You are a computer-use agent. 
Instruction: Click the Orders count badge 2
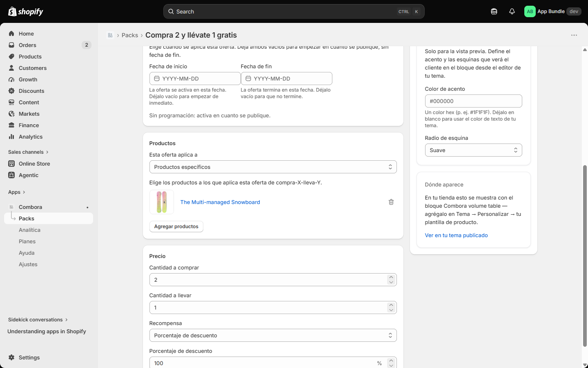point(87,45)
